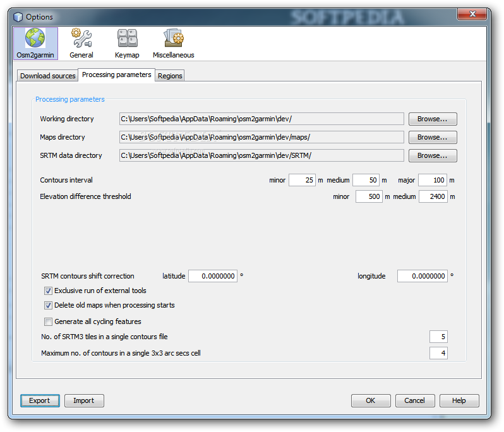The height and width of the screenshot is (432, 504).
Task: Click the SRTM data directory path field
Action: tap(261, 155)
